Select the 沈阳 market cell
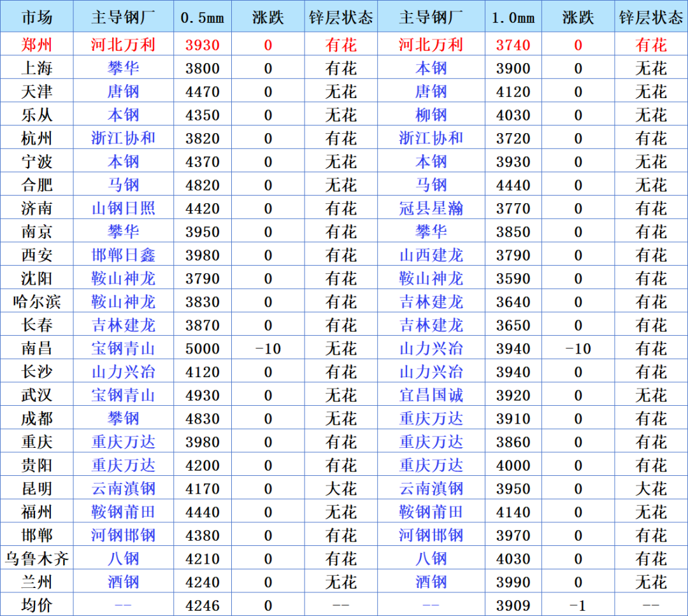The image size is (688, 616). pyautogui.click(x=37, y=278)
